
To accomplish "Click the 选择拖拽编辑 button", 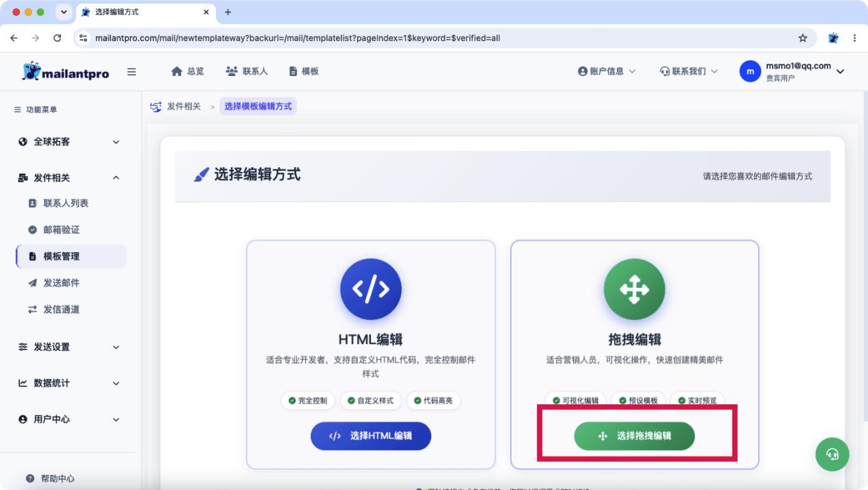I will pyautogui.click(x=634, y=436).
